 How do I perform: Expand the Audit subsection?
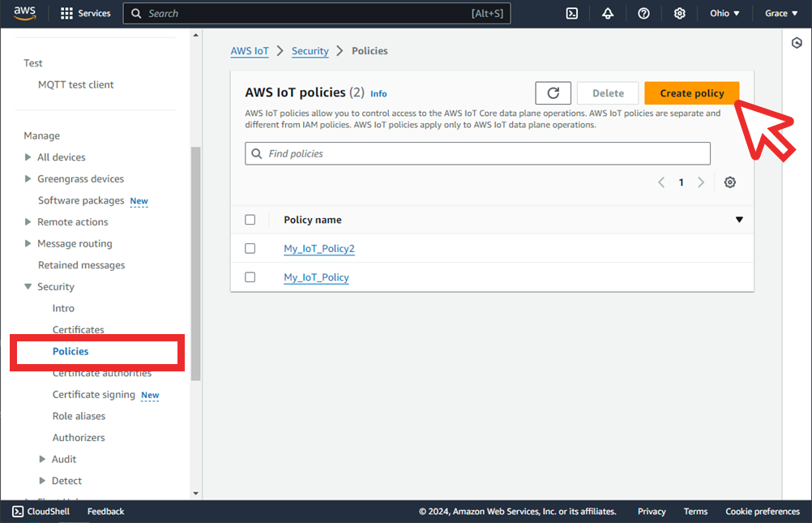[42, 459]
